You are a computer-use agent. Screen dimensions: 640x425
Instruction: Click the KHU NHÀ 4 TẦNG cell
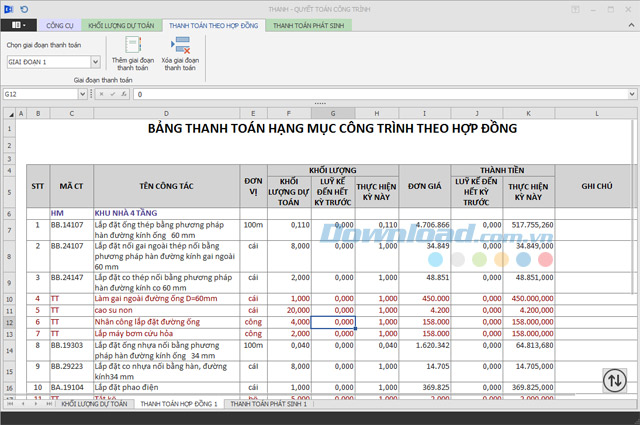coord(167,213)
